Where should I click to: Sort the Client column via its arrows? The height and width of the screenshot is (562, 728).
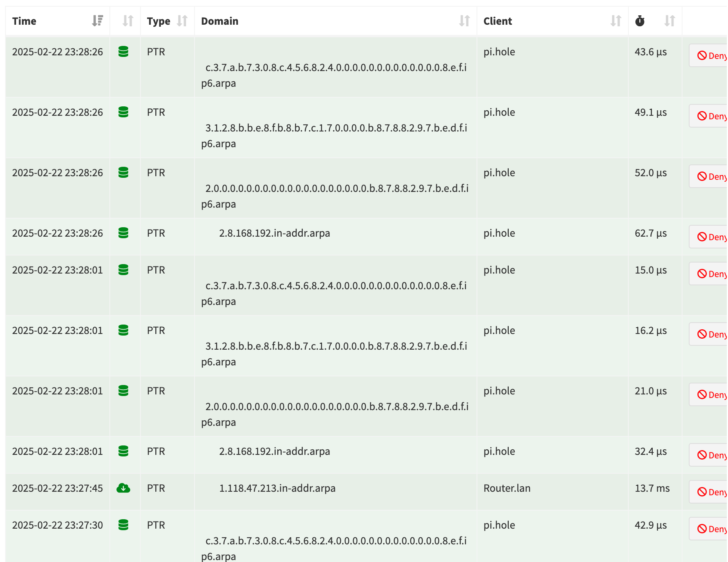click(616, 21)
